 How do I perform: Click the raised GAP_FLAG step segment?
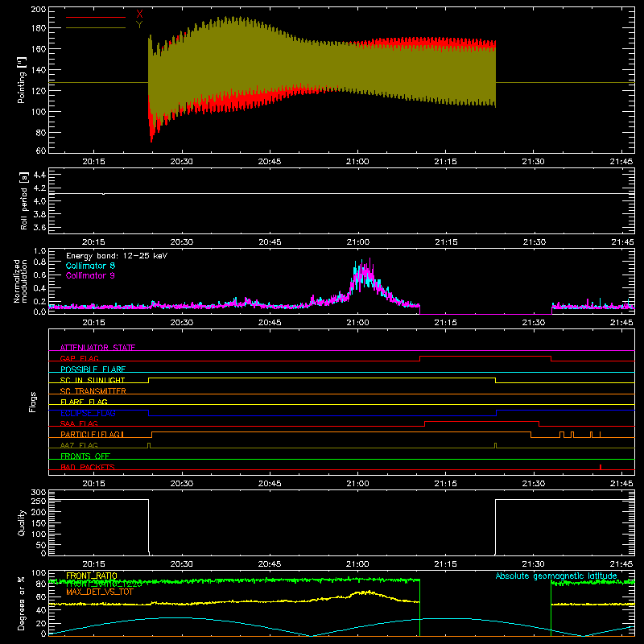tap(485, 356)
